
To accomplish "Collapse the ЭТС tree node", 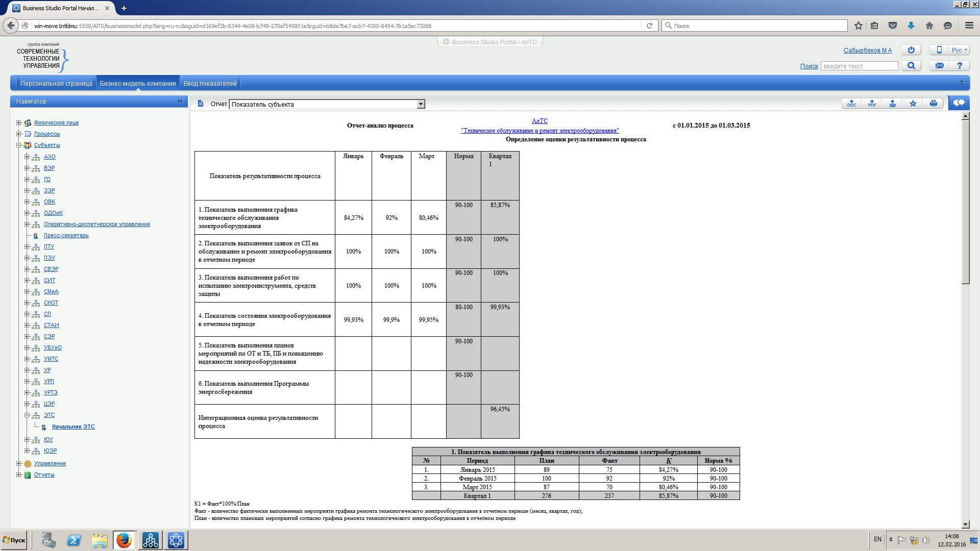I will click(x=27, y=415).
